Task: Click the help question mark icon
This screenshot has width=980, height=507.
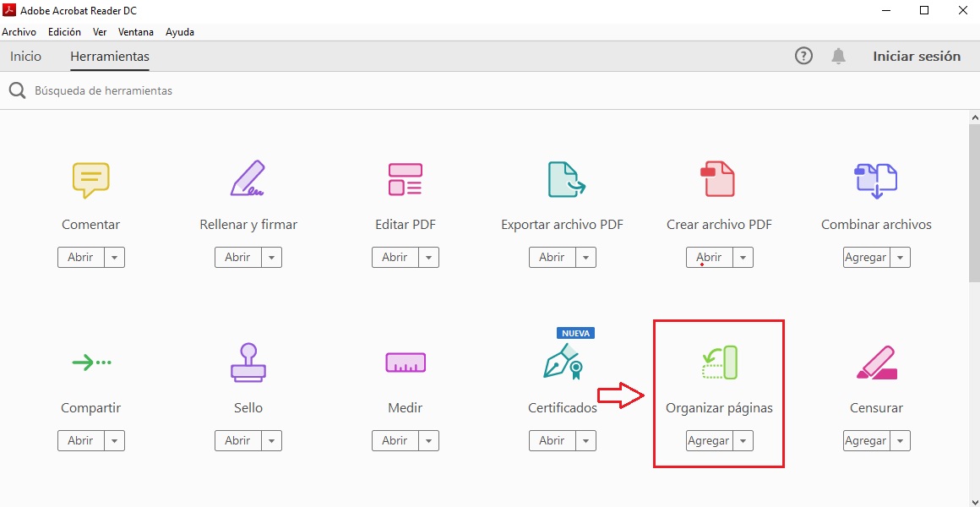Action: pos(803,57)
